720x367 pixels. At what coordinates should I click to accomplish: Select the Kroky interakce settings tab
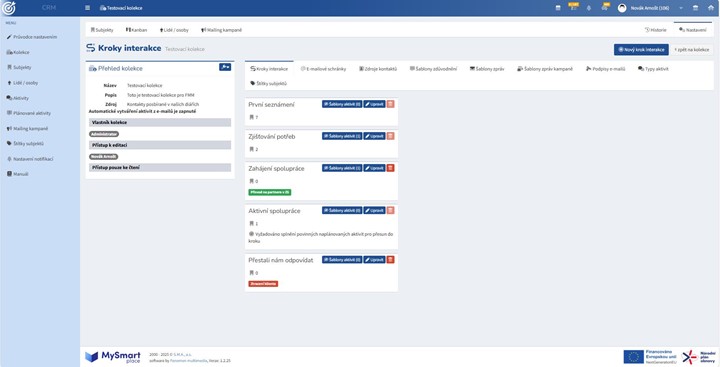pos(269,69)
